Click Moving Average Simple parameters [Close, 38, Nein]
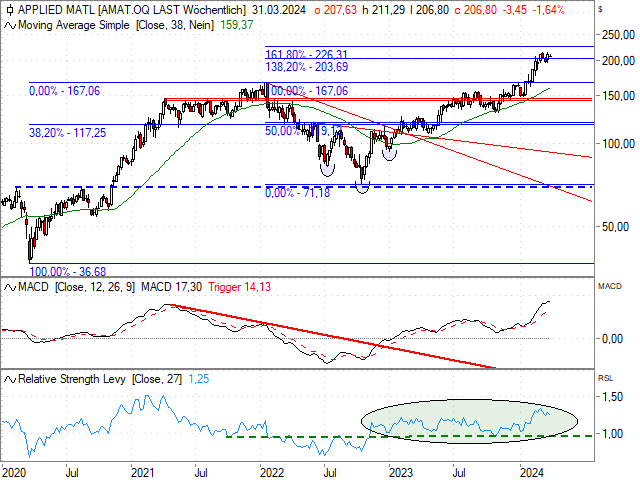 175,25
